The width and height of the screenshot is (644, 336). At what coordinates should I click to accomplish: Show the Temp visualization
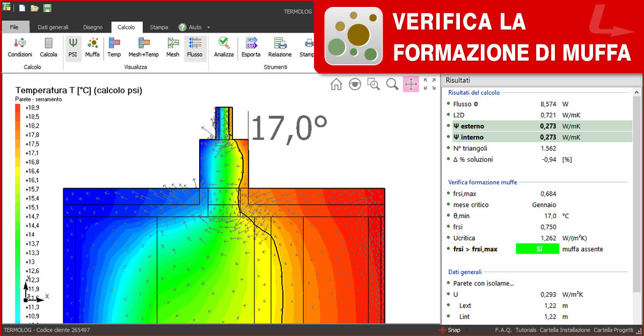pyautogui.click(x=113, y=48)
